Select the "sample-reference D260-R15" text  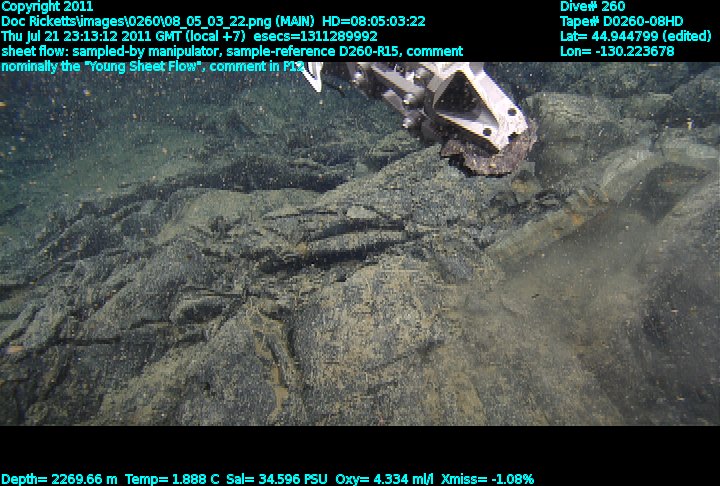[x=313, y=51]
